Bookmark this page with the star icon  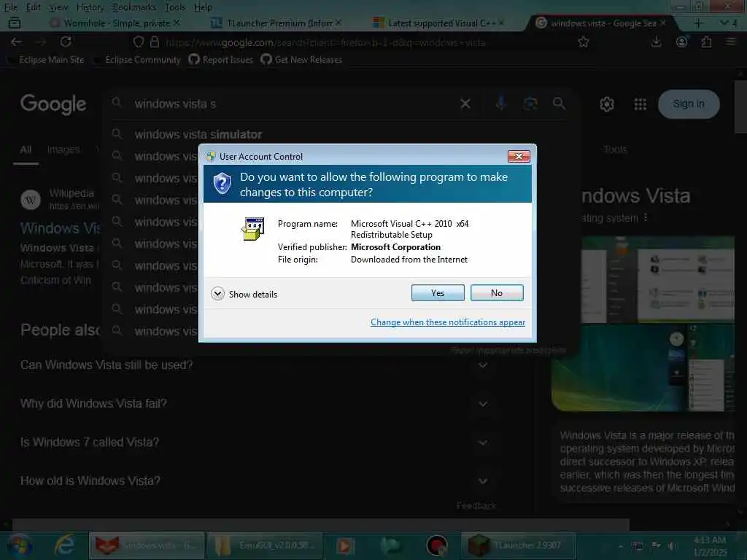pos(583,42)
